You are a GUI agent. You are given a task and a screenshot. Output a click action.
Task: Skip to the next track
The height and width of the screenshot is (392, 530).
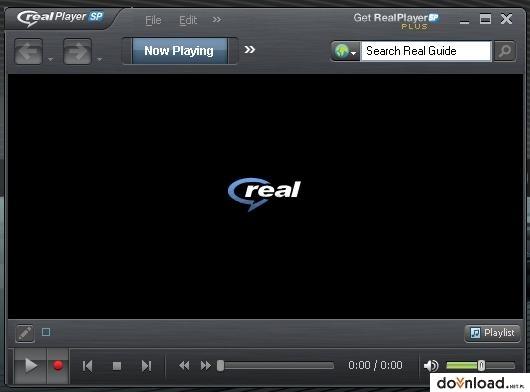146,366
